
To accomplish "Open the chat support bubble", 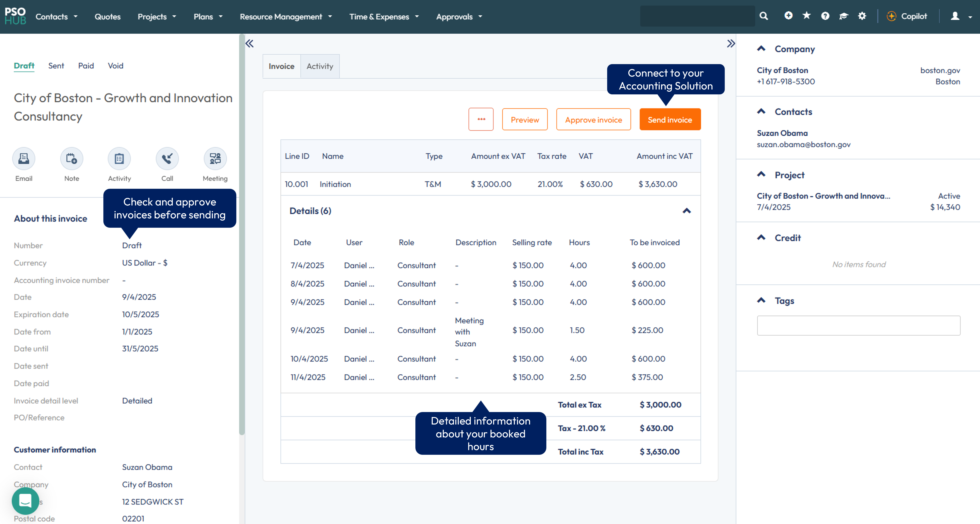I will point(25,501).
